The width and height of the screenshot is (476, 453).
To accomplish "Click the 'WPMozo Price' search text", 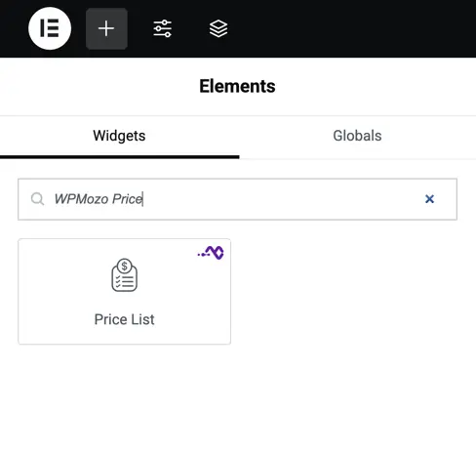I will point(99,199).
